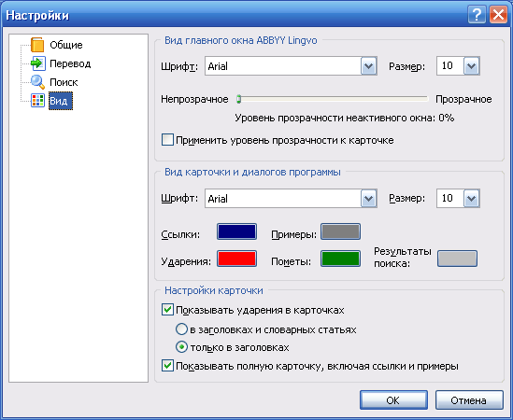Click Вид карточки и диалогов программы heading
This screenshot has height=420, width=513.
pyautogui.click(x=252, y=172)
